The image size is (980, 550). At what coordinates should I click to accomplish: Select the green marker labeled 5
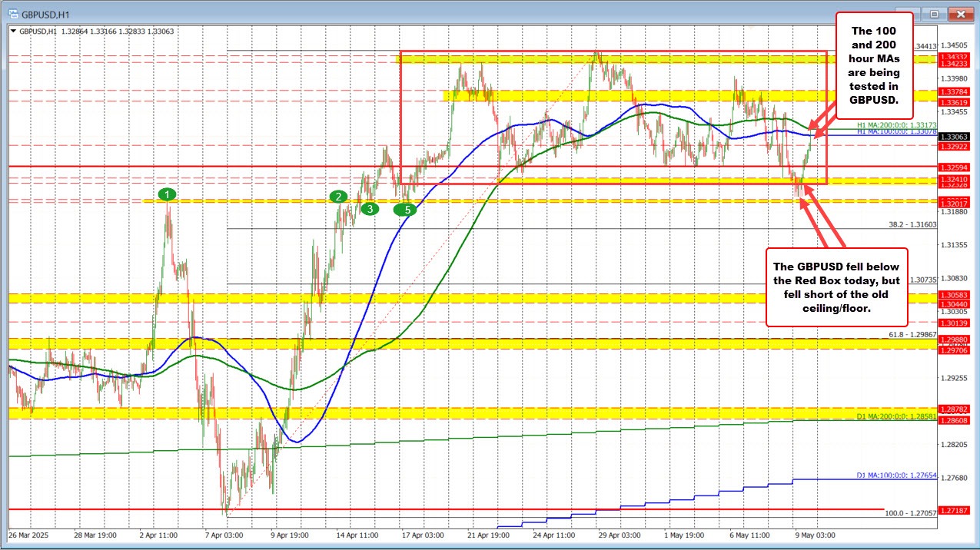(406, 208)
